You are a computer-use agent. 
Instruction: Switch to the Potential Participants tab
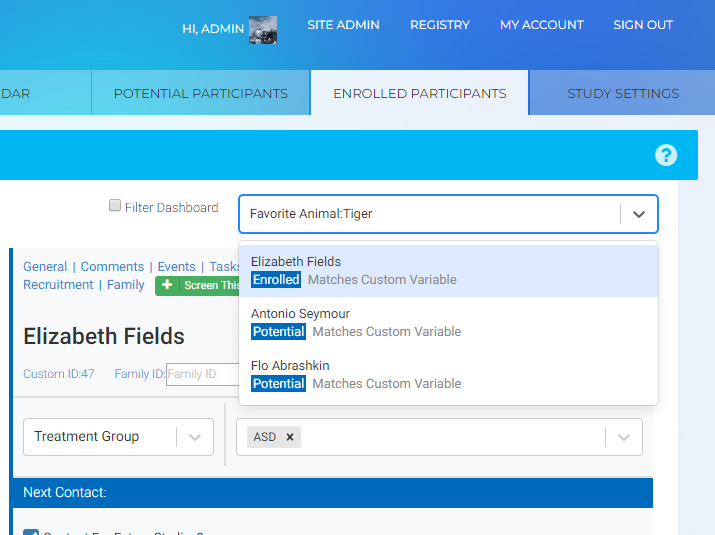200,93
